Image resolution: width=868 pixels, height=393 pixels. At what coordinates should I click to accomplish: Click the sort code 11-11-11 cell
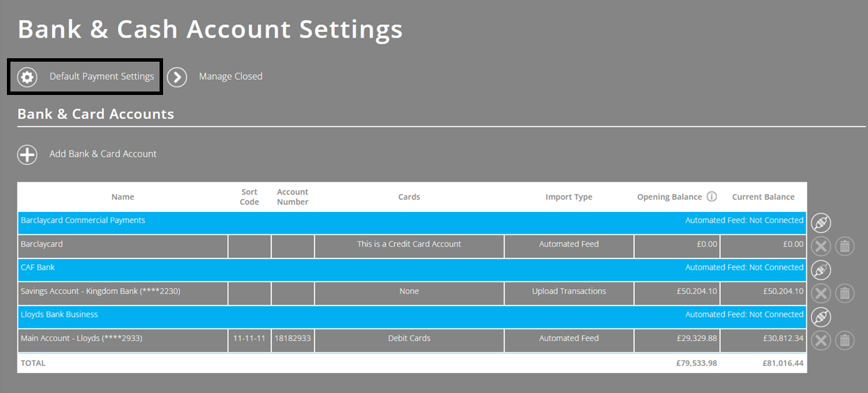250,340
